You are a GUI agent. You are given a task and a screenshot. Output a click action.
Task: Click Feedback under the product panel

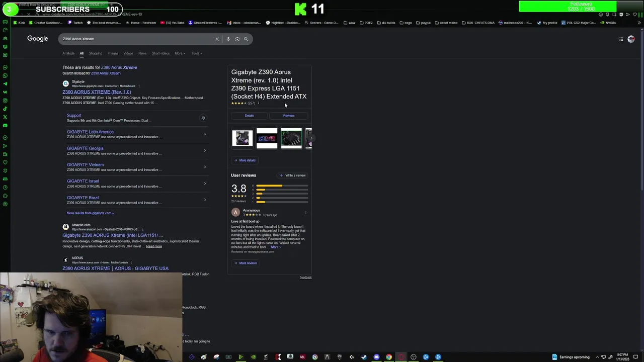point(305,278)
